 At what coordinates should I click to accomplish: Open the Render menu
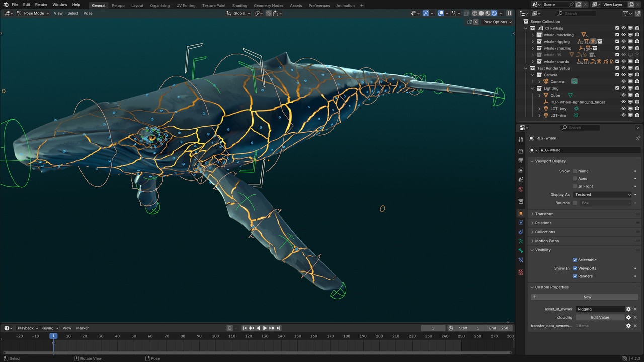(41, 5)
